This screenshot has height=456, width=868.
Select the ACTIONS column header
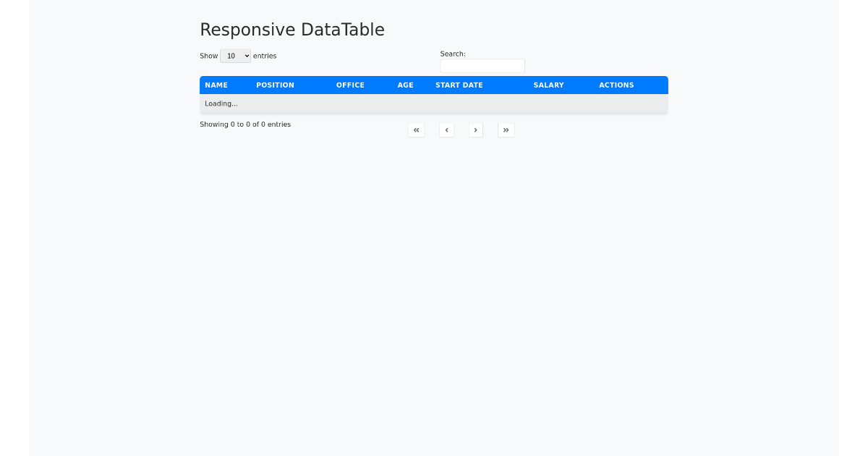(616, 85)
